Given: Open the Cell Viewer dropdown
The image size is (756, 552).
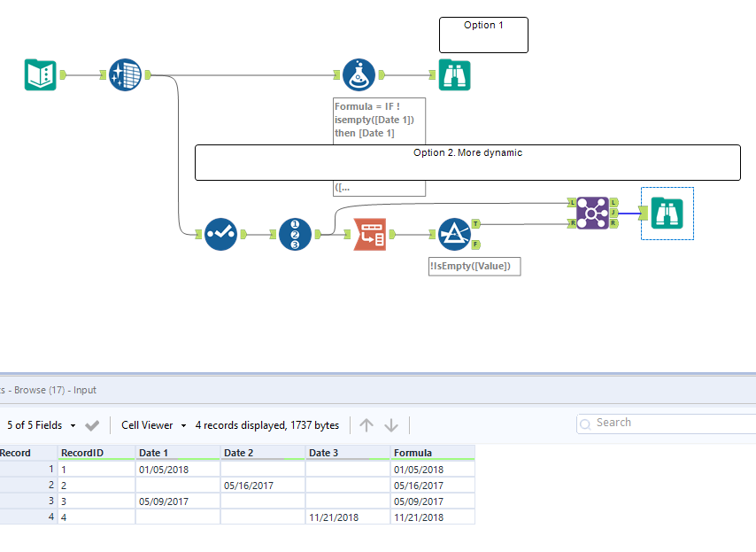Looking at the screenshot, I should pyautogui.click(x=152, y=424).
